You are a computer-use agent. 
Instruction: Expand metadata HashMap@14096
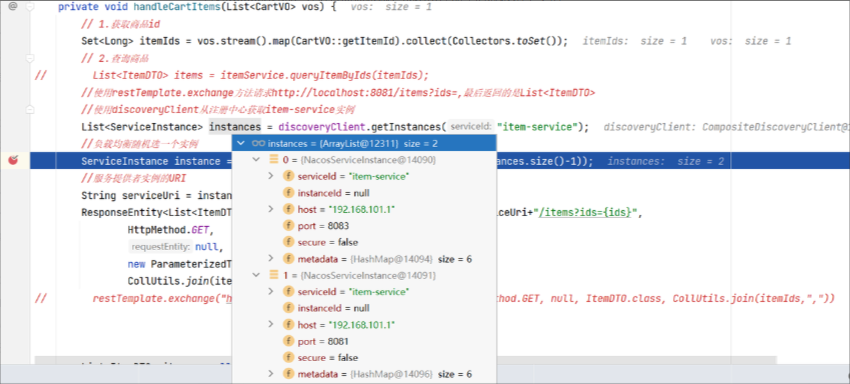coord(271,374)
